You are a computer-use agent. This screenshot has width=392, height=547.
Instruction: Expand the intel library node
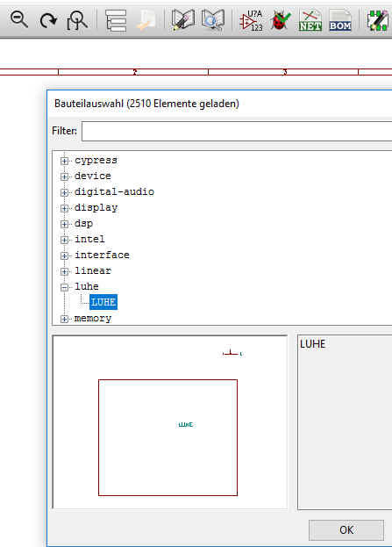[x=64, y=240]
